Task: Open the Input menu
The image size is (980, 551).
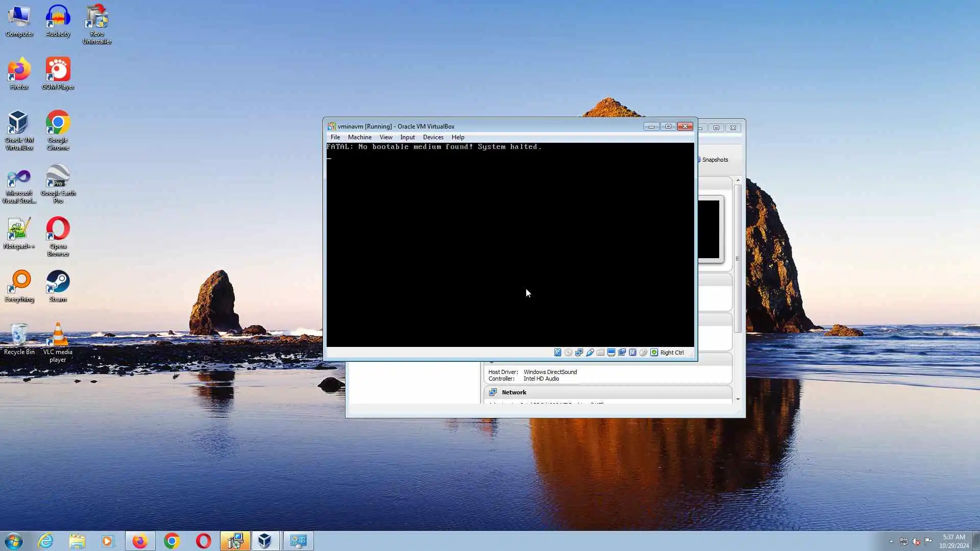Action: [407, 137]
